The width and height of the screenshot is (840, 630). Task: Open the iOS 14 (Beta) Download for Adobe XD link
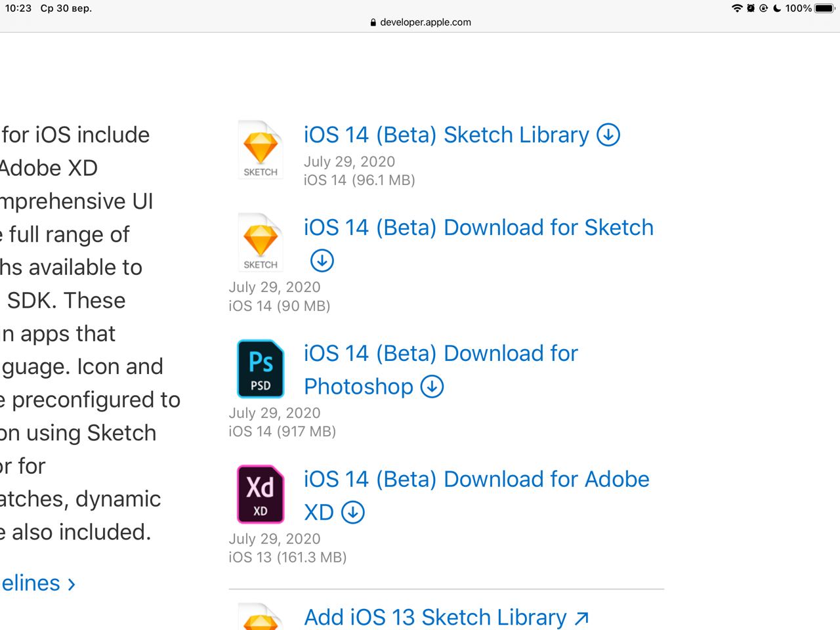[x=476, y=496]
